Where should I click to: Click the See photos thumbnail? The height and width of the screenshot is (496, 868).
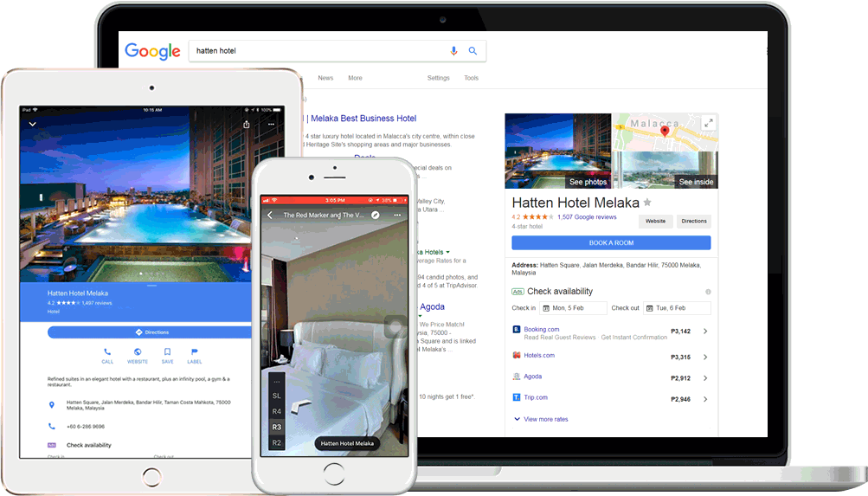click(x=558, y=151)
